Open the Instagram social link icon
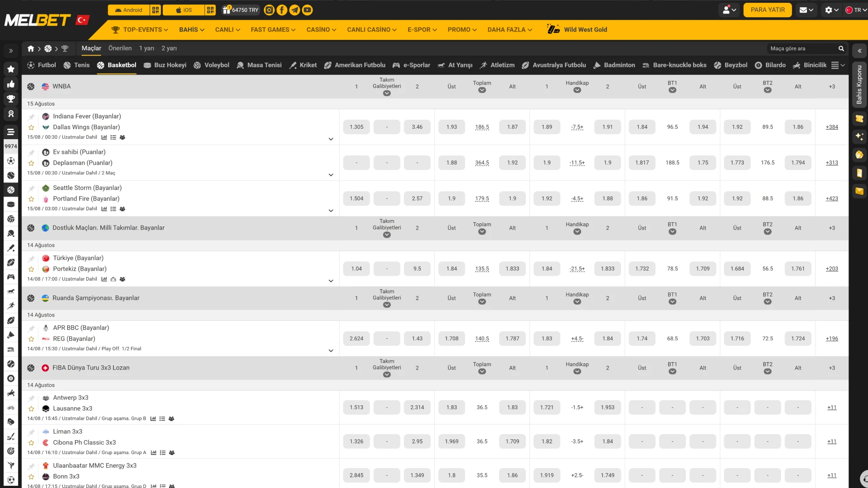Screen dimensions: 868x488 pyautogui.click(x=269, y=10)
